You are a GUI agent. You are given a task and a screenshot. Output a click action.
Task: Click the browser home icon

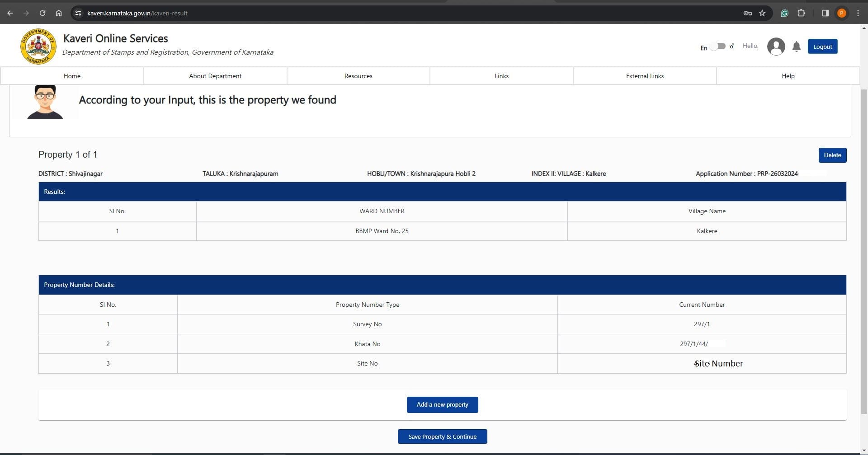tap(59, 13)
